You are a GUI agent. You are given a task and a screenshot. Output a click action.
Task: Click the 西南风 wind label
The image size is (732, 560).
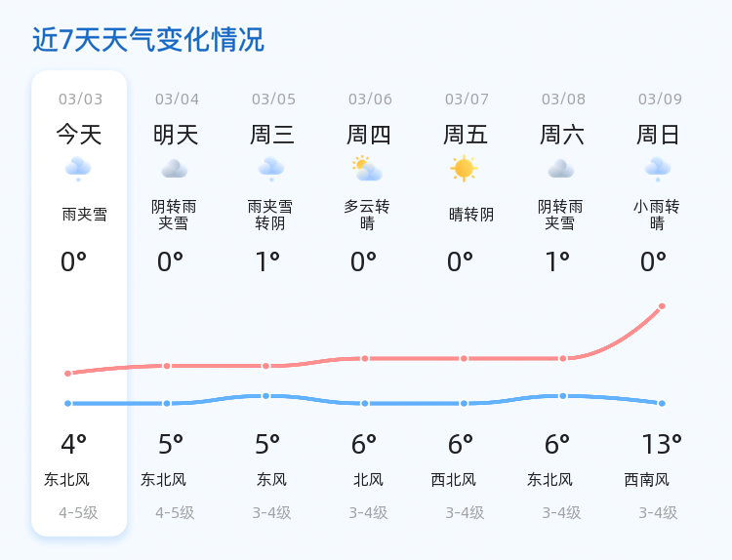[646, 480]
